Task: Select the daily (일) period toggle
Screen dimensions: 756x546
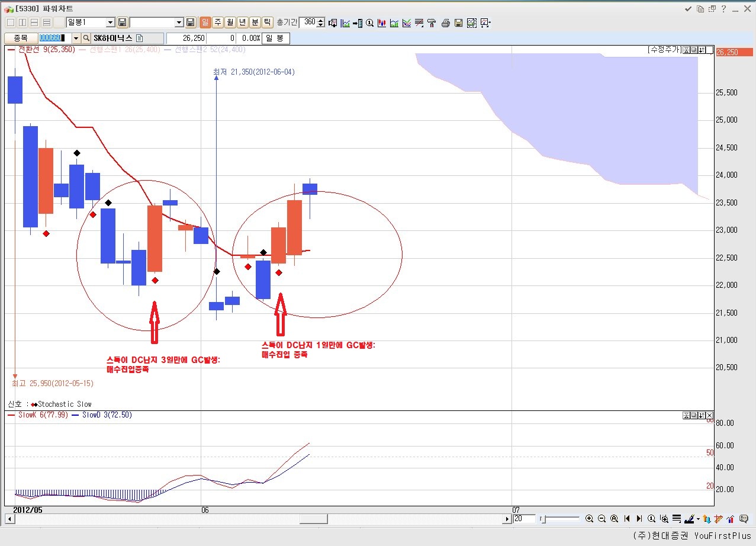Action: click(205, 23)
